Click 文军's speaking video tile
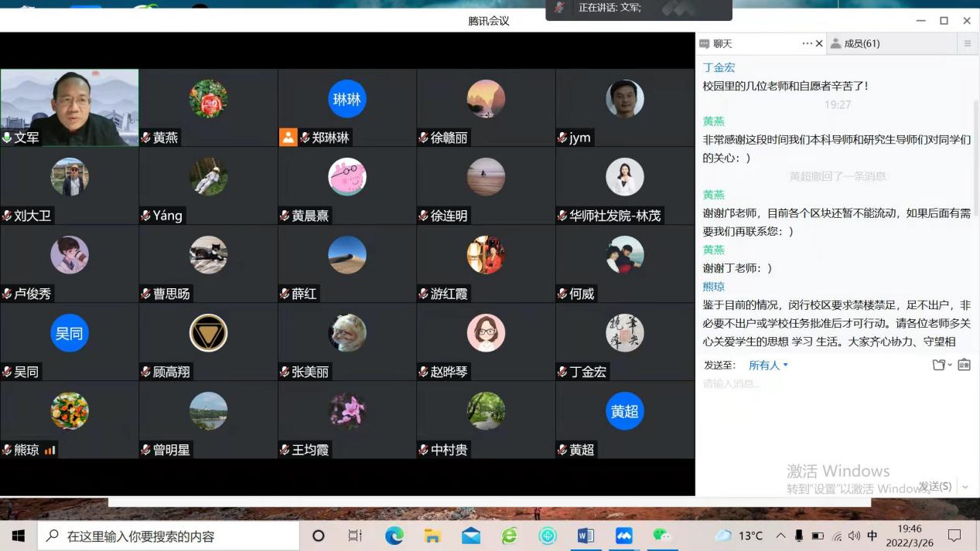980x551 pixels. [70, 107]
